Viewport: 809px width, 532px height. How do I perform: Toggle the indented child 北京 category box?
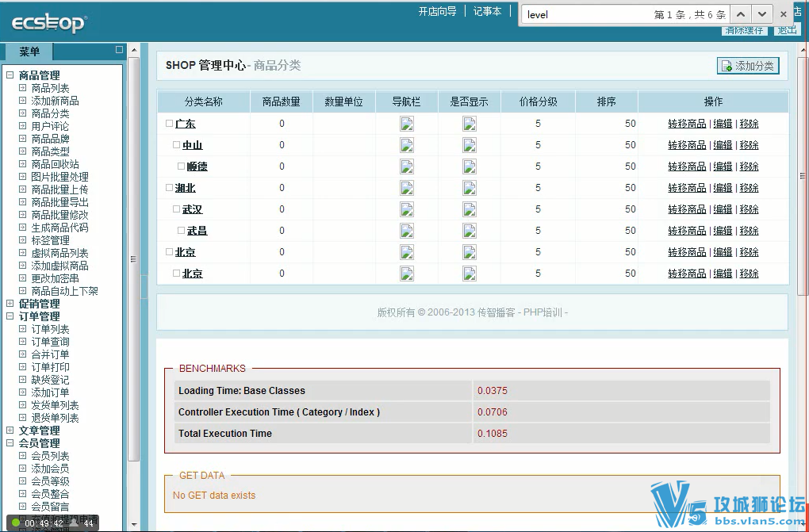pyautogui.click(x=176, y=273)
